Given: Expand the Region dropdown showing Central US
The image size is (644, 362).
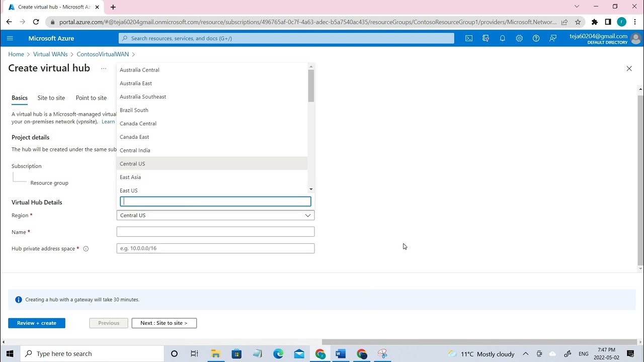Looking at the screenshot, I should pos(215,215).
